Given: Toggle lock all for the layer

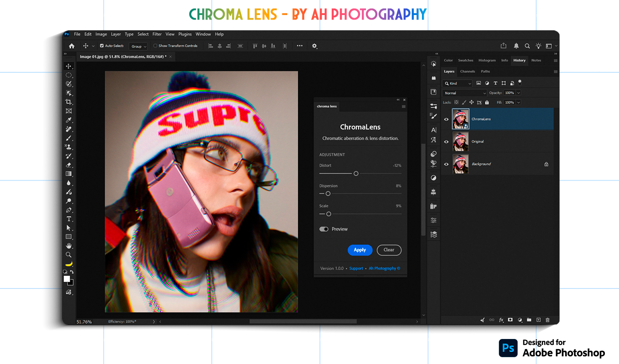Looking at the screenshot, I should (487, 102).
